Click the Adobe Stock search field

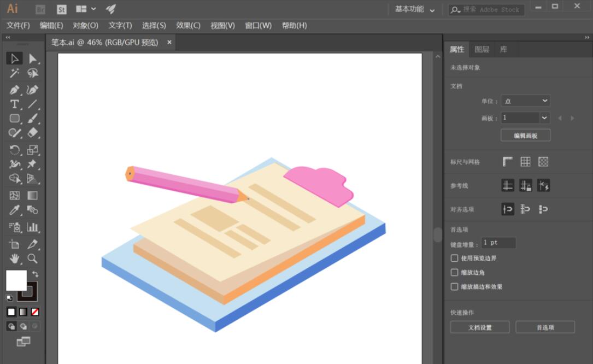coord(486,10)
